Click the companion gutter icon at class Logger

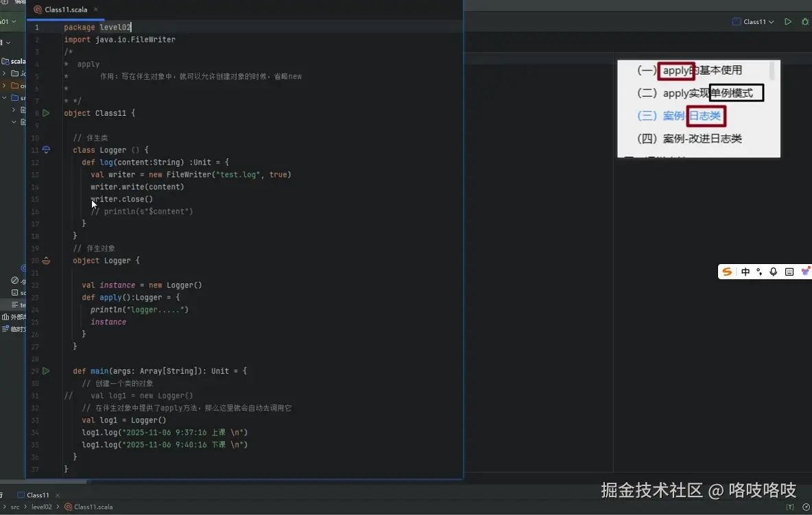point(46,150)
